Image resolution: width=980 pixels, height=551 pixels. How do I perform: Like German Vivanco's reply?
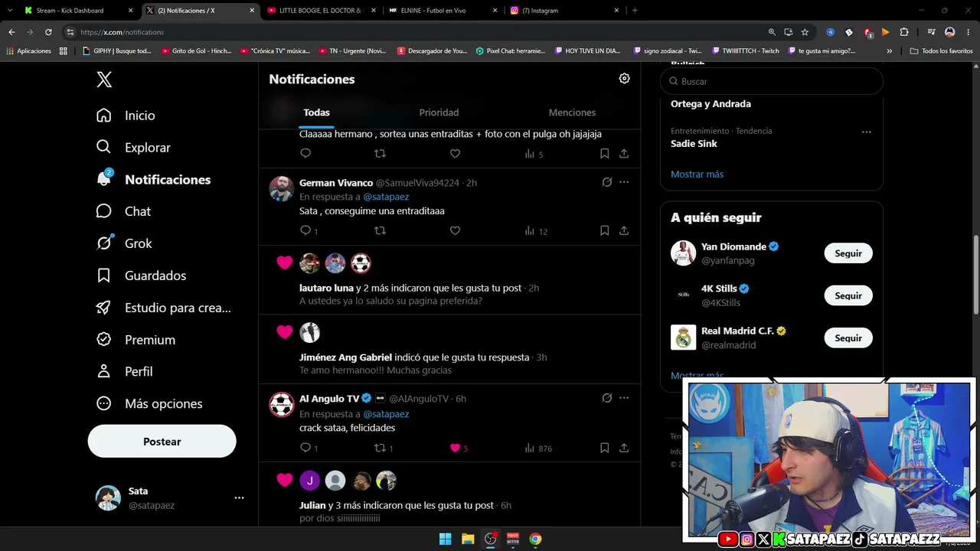455,230
